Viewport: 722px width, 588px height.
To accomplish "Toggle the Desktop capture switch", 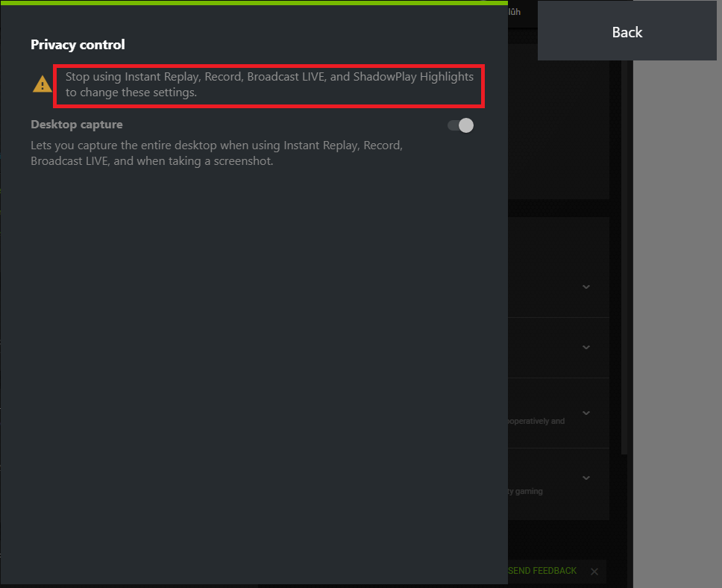I will pos(460,125).
